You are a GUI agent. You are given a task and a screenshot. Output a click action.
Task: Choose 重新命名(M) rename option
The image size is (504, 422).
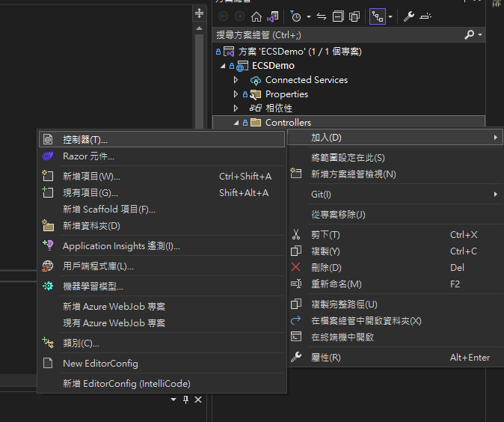pyautogui.click(x=395, y=284)
